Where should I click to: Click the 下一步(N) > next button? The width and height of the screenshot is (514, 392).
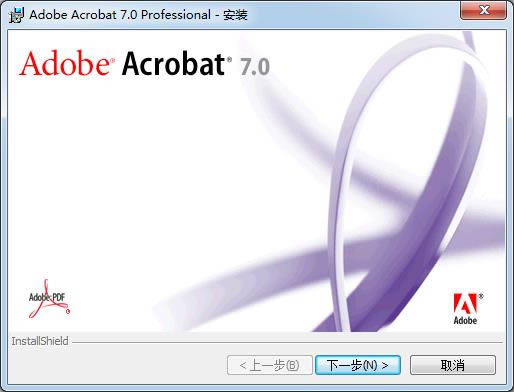(358, 365)
